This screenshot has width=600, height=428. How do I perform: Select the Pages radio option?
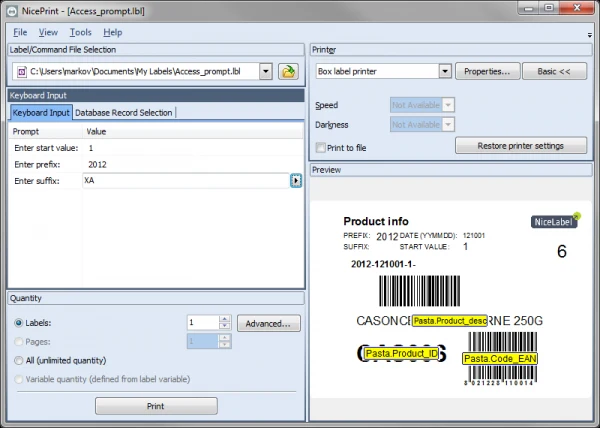pos(18,342)
